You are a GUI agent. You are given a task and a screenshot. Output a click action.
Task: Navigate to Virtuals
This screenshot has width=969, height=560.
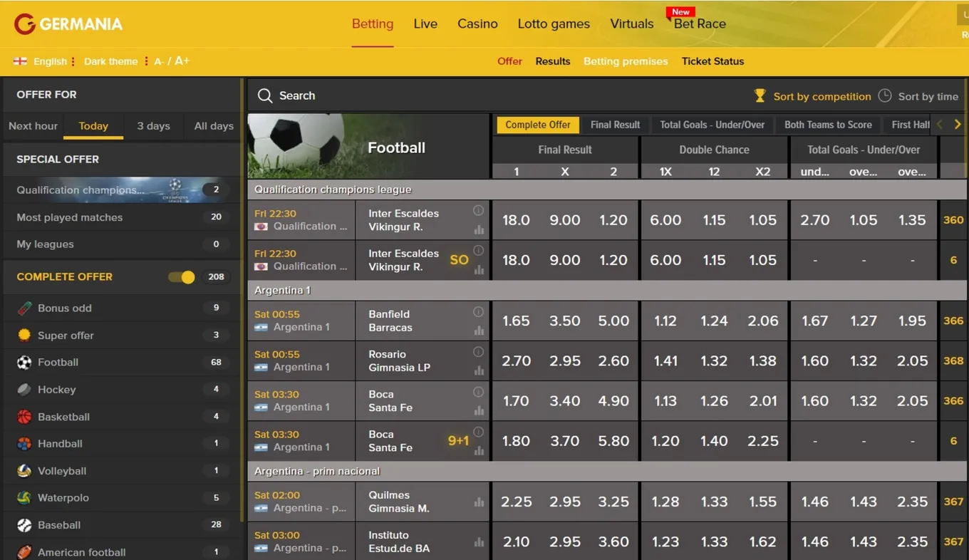coord(631,24)
